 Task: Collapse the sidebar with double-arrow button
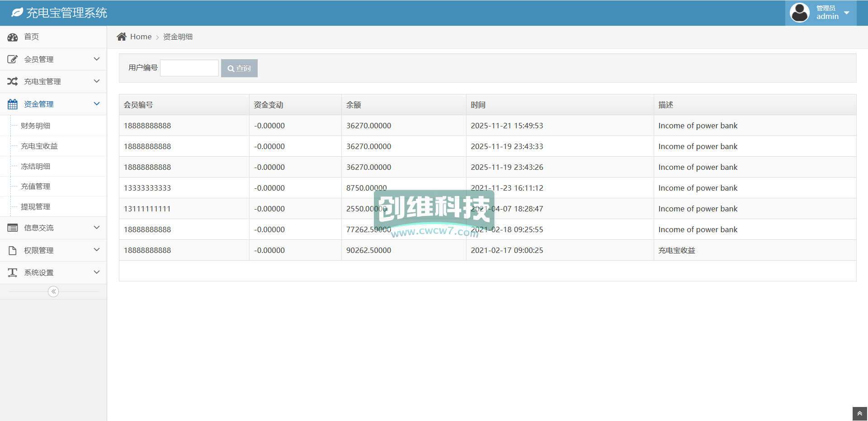[53, 292]
